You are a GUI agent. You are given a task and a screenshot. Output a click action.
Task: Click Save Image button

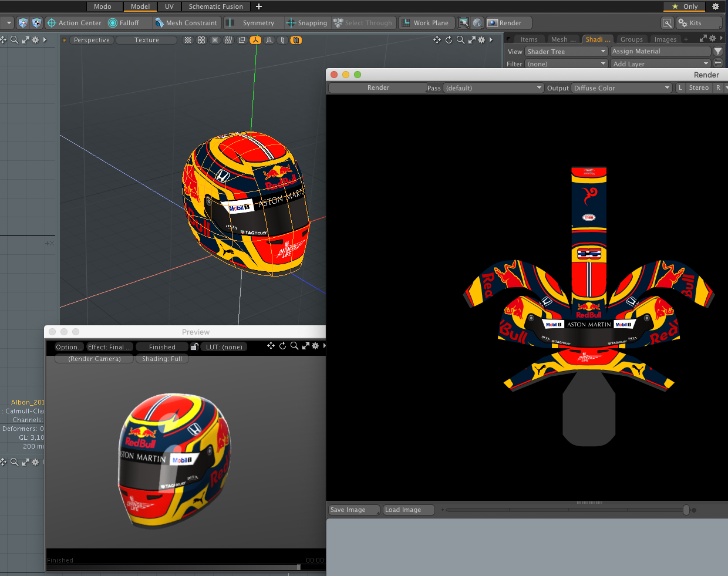coord(354,510)
